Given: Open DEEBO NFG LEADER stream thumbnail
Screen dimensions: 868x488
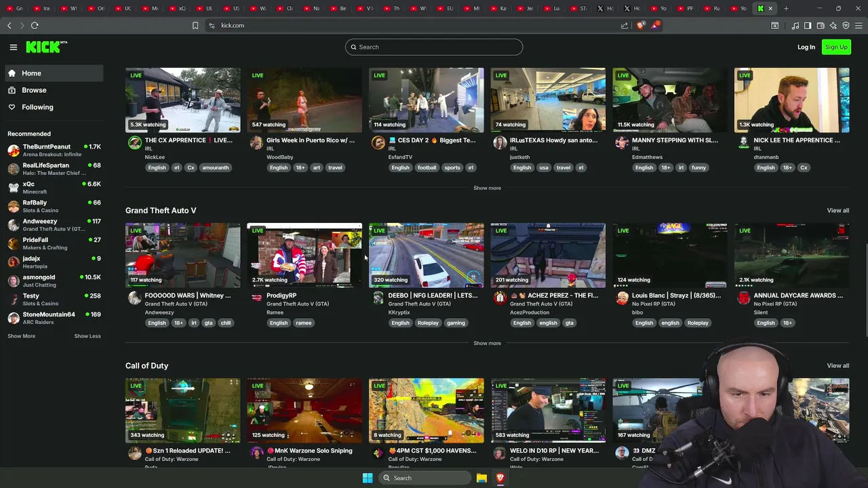Looking at the screenshot, I should 426,256.
